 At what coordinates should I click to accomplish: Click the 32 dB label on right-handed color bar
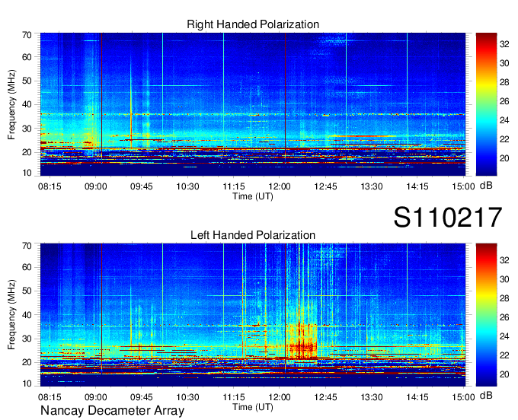(x=504, y=44)
